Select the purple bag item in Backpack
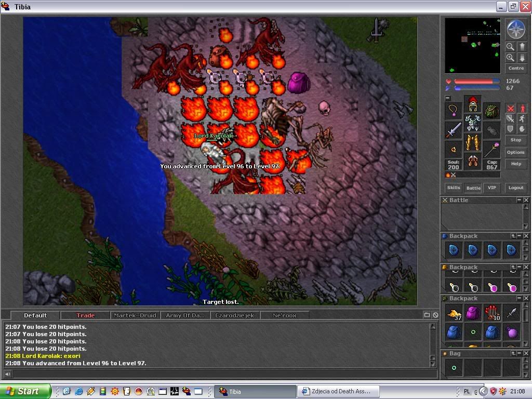This screenshot has height=399, width=532. [x=511, y=332]
